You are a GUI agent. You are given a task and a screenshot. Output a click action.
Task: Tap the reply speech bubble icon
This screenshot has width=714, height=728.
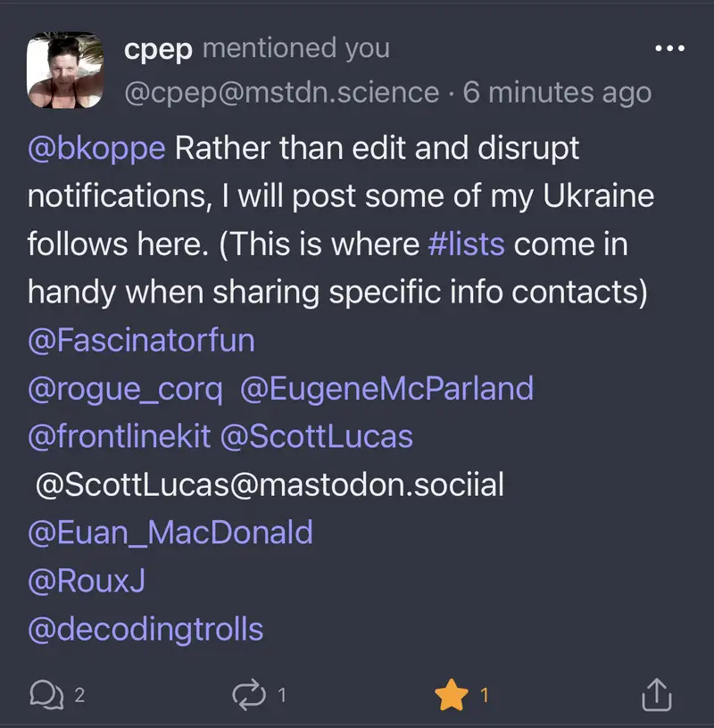click(x=46, y=694)
